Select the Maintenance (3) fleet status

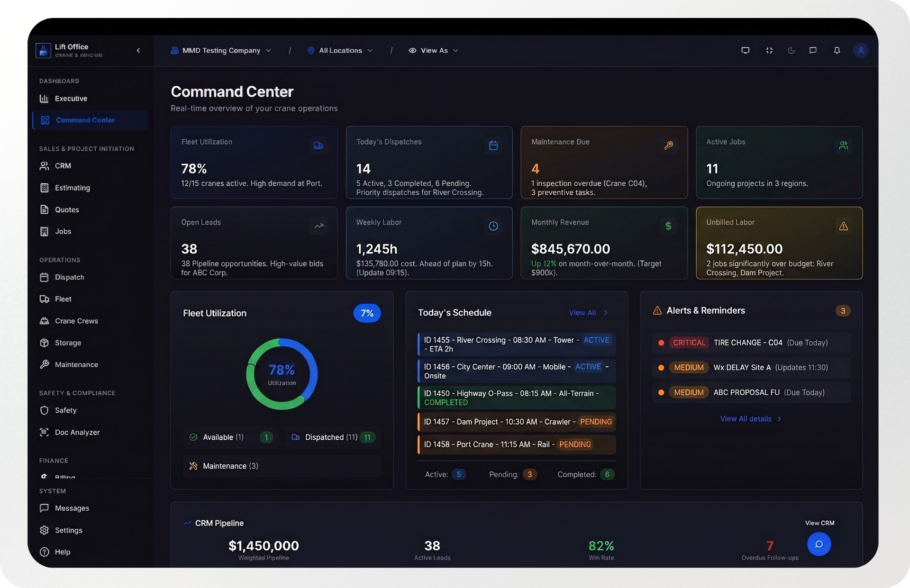282,466
